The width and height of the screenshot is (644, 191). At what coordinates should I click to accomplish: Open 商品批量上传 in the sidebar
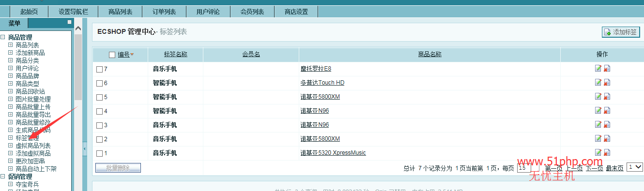(33, 107)
